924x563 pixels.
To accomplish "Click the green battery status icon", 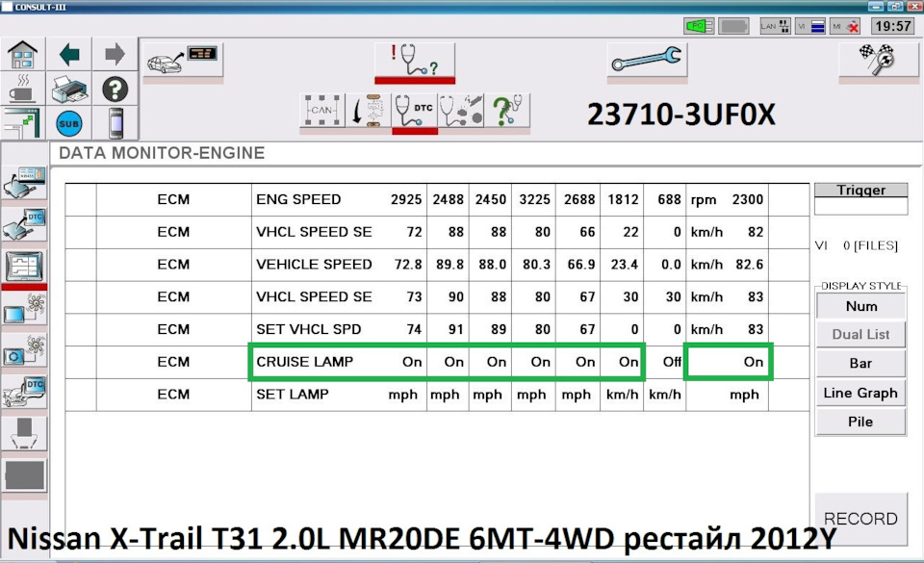I will [699, 26].
